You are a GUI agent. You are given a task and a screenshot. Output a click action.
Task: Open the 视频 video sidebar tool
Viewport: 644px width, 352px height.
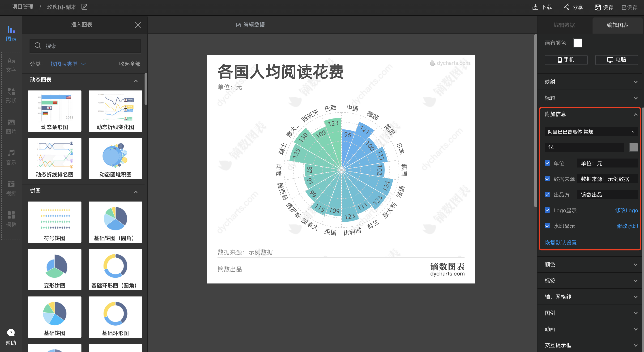tap(11, 188)
